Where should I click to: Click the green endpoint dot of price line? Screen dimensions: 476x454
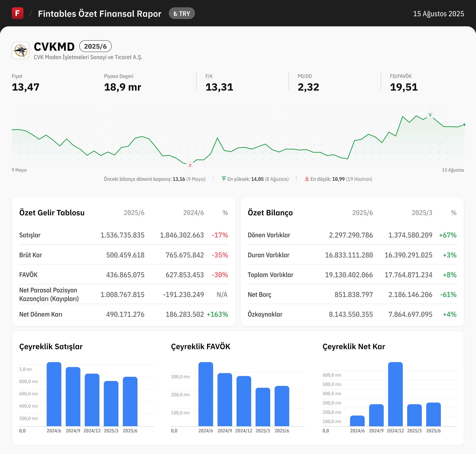[464, 125]
